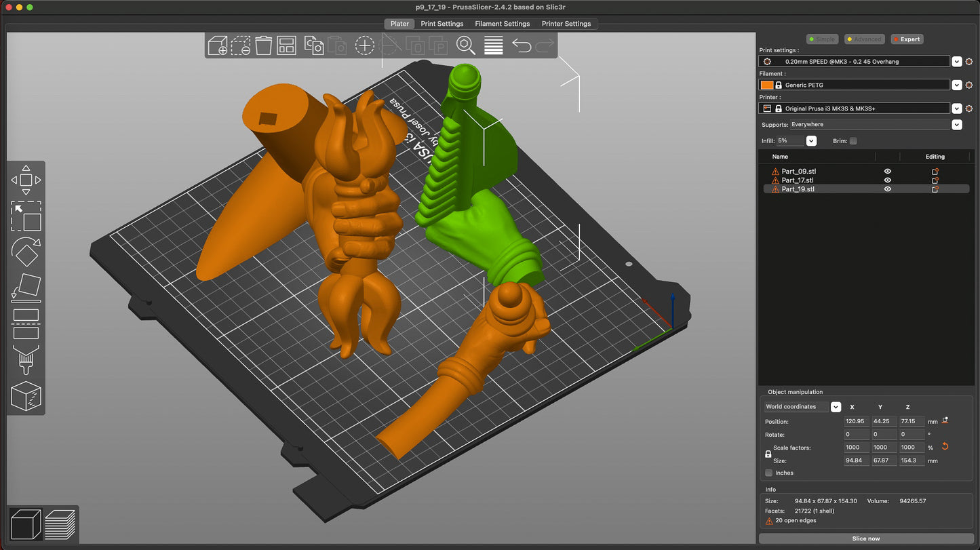The width and height of the screenshot is (980, 550).
Task: Click the Delete all trash icon
Action: (x=264, y=45)
